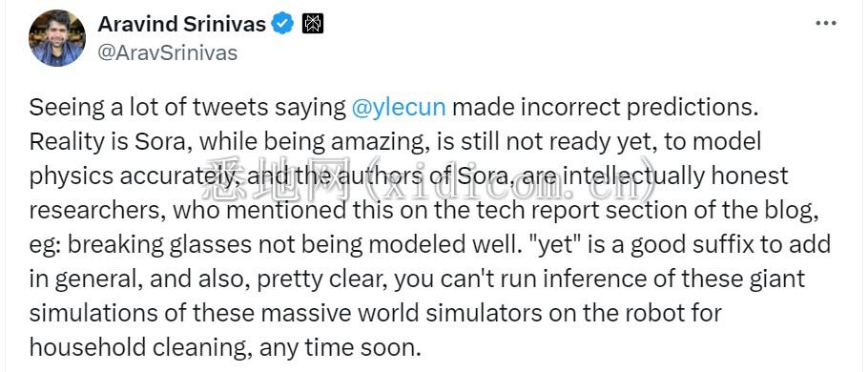Click the line starting "eg: breaking glasses"
Viewport: 868px width, 372px height.
tap(430, 245)
